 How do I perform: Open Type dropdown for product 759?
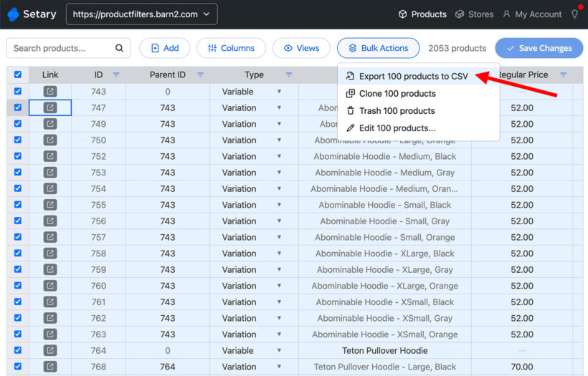(x=279, y=269)
